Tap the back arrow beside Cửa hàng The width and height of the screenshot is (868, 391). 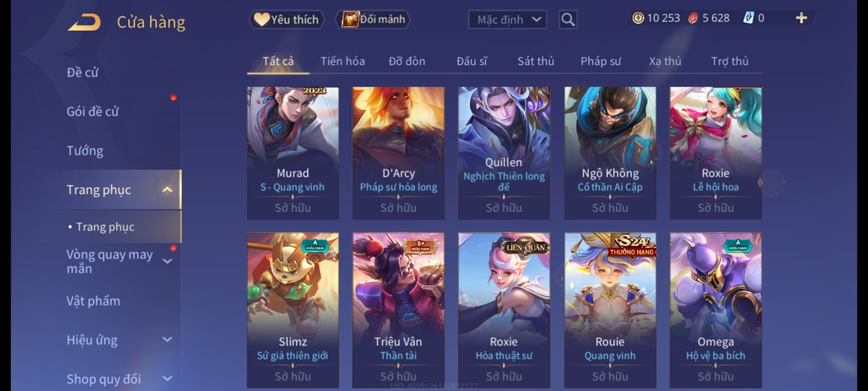84,22
